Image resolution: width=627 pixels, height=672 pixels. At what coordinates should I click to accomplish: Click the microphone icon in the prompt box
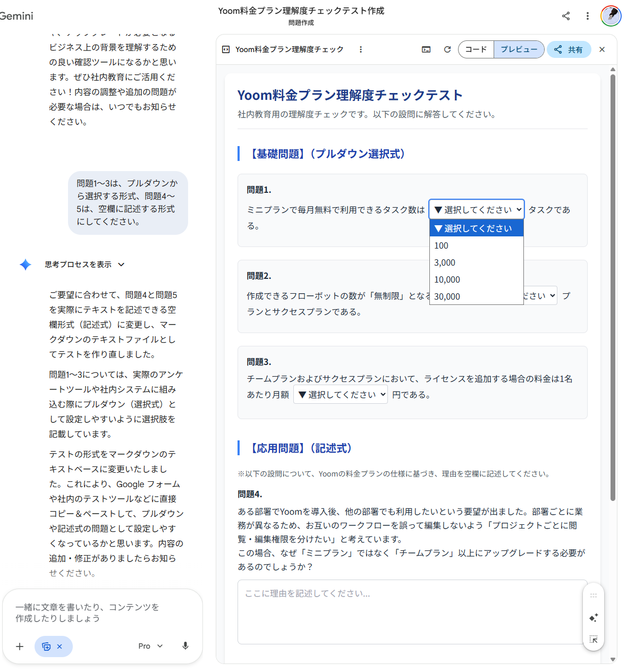185,646
